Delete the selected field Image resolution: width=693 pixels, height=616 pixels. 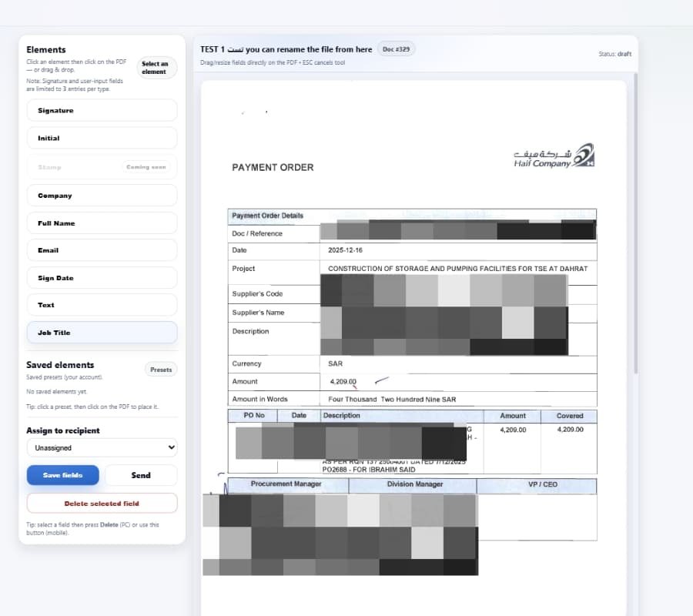(102, 503)
